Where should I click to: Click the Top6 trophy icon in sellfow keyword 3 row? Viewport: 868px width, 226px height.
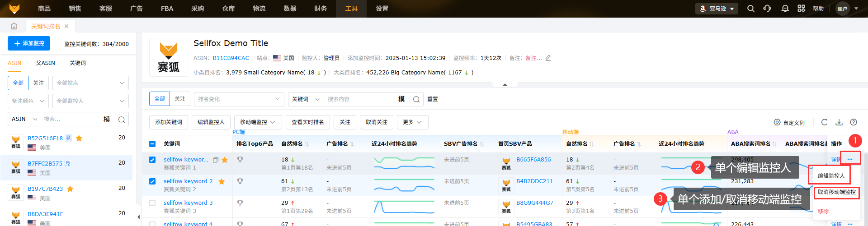click(240, 203)
